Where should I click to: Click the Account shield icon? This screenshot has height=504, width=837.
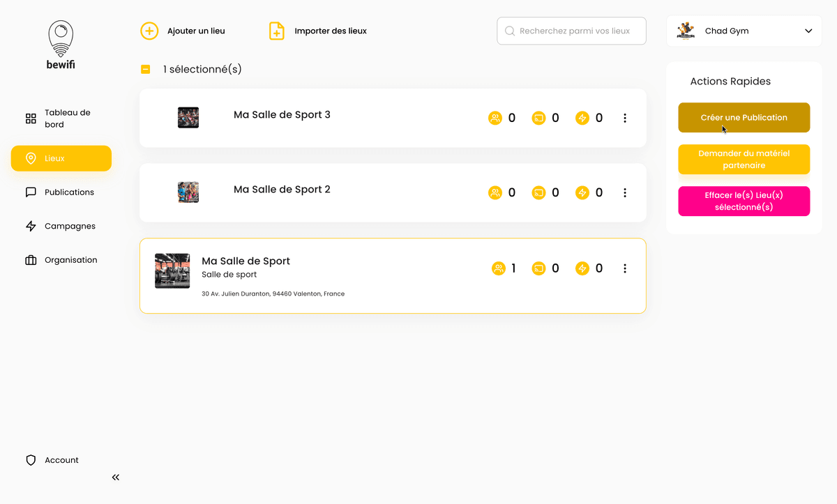(x=31, y=460)
